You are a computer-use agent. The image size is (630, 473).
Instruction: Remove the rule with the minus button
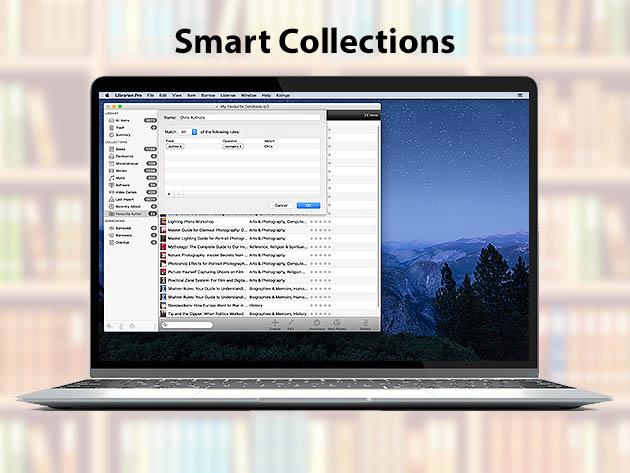(x=179, y=194)
